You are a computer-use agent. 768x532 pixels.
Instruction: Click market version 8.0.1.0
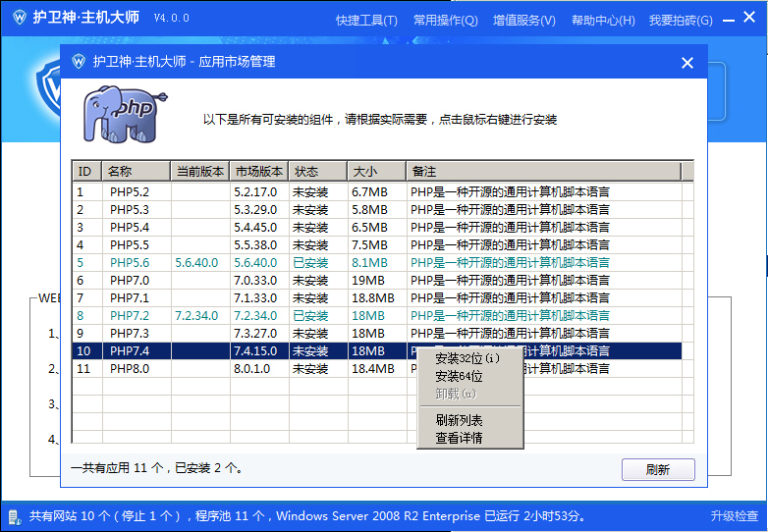251,368
